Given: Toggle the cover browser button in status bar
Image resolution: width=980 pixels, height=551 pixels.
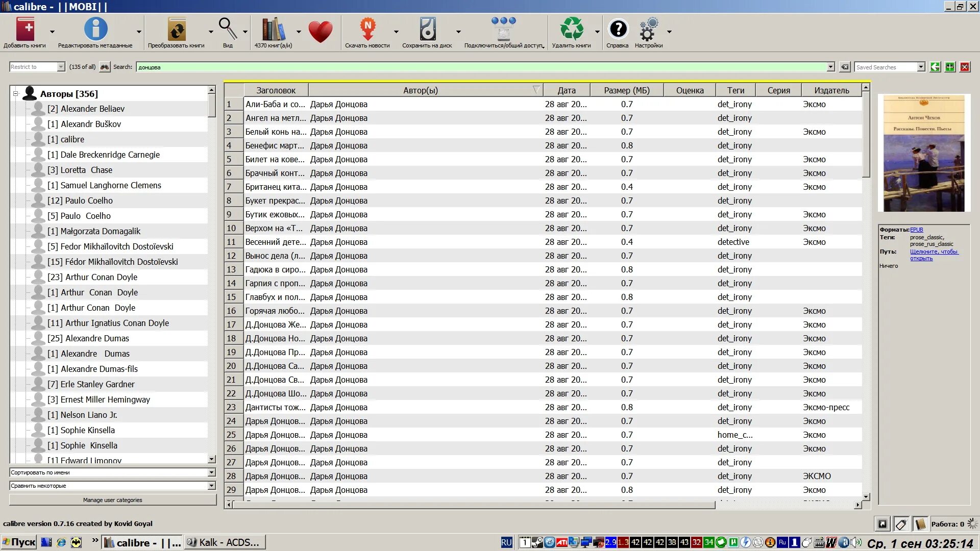Looking at the screenshot, I should (883, 524).
